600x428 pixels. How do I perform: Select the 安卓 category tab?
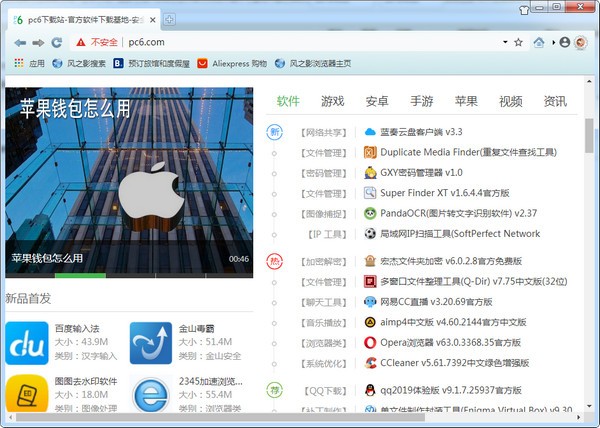pyautogui.click(x=377, y=101)
